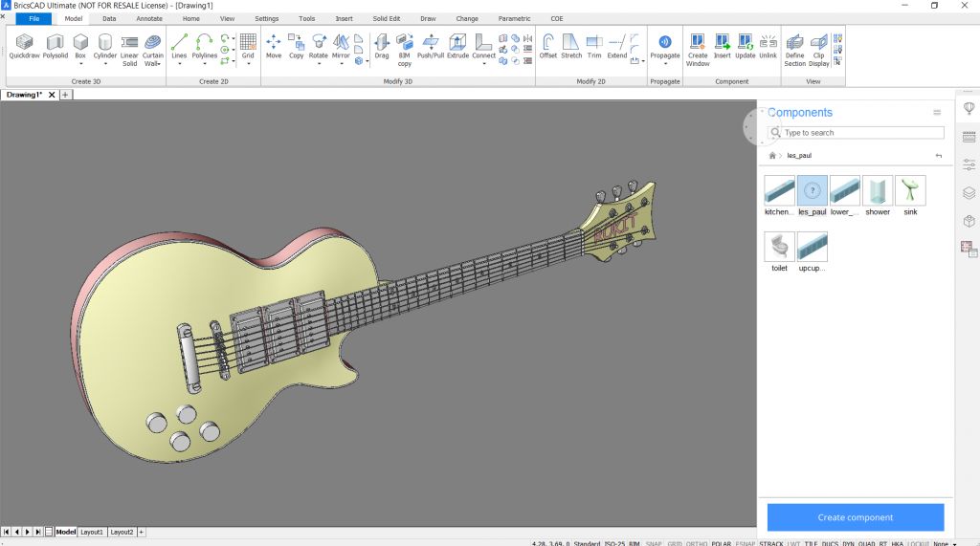This screenshot has width=980, height=546.
Task: Click the Propagate icon
Action: 664,47
